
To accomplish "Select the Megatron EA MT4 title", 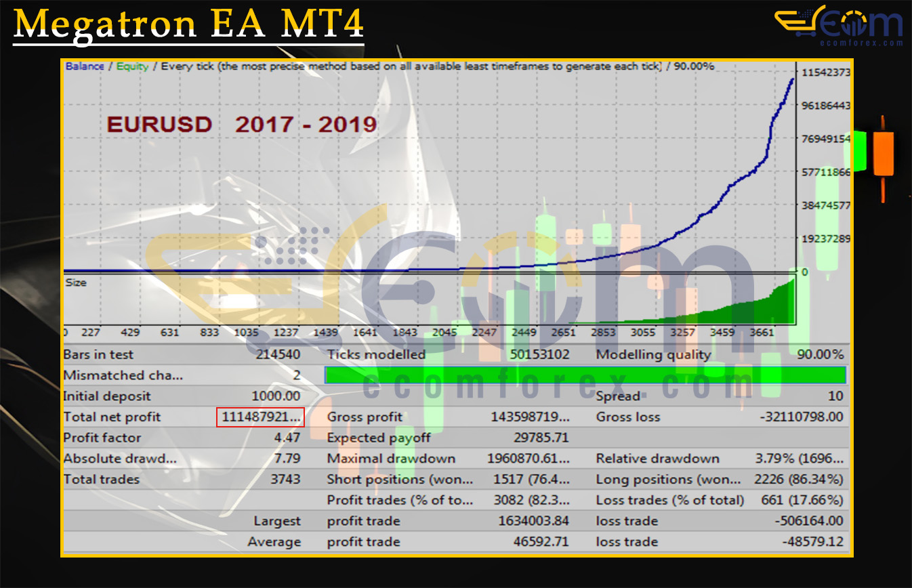I will (x=188, y=24).
